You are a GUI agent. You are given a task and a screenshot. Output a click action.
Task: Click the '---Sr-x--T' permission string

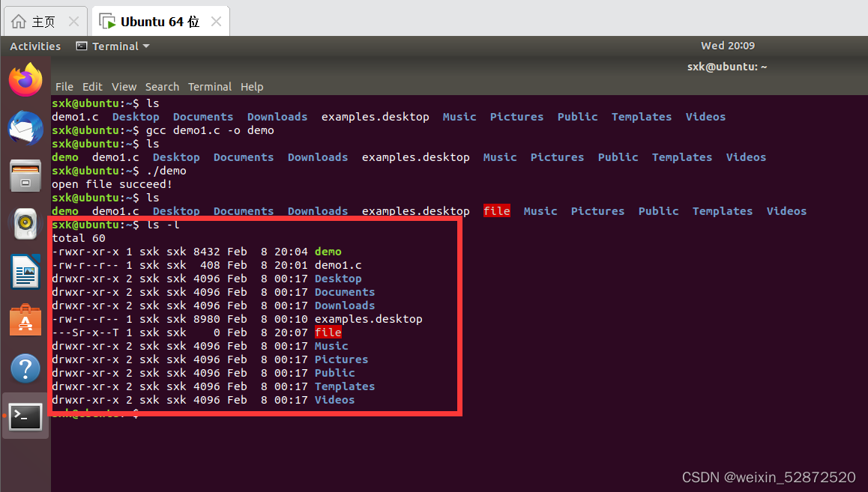pos(85,332)
